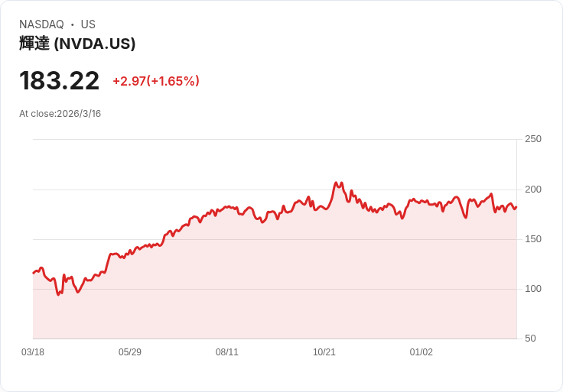Click the leftmost start of the price line
The height and width of the screenshot is (392, 563).
coord(33,273)
